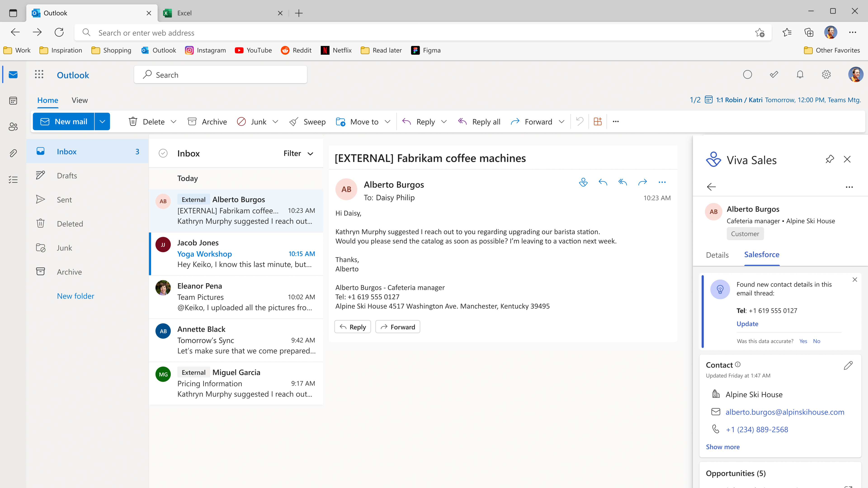Click Archive in the ribbon
This screenshot has width=868, height=488.
(207, 122)
